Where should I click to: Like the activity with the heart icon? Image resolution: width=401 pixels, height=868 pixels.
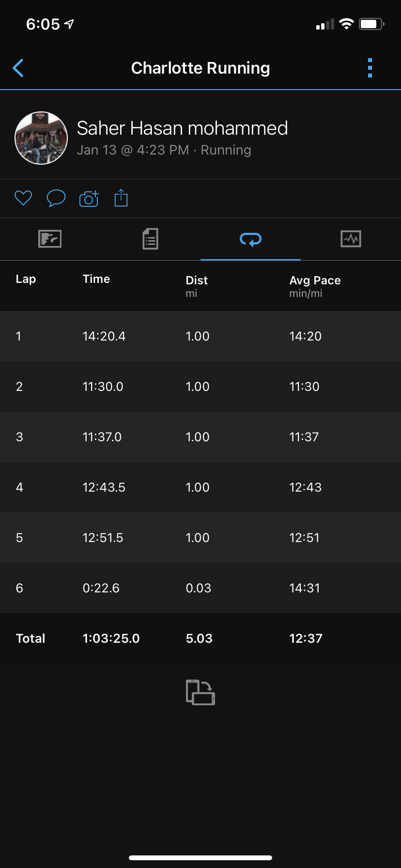(x=23, y=198)
